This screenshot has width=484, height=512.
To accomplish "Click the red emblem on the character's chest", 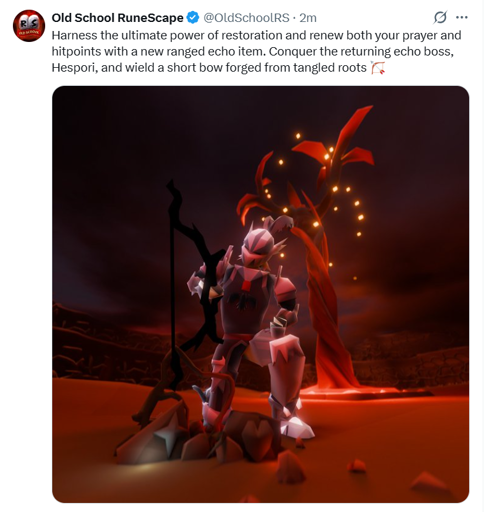I will pyautogui.click(x=246, y=286).
